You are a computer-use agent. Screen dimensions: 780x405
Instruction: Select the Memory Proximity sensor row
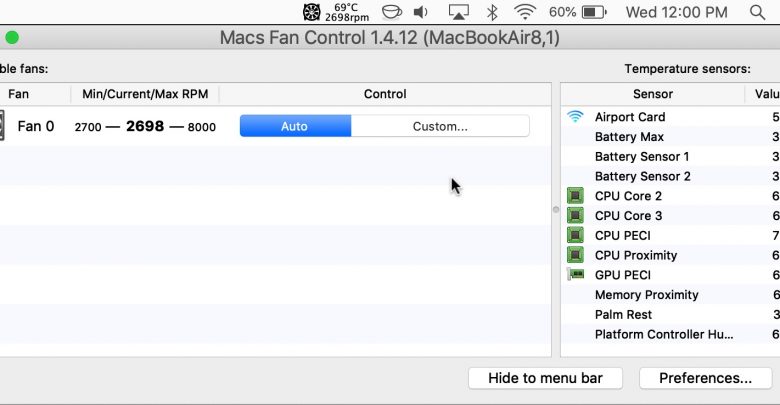point(671,295)
